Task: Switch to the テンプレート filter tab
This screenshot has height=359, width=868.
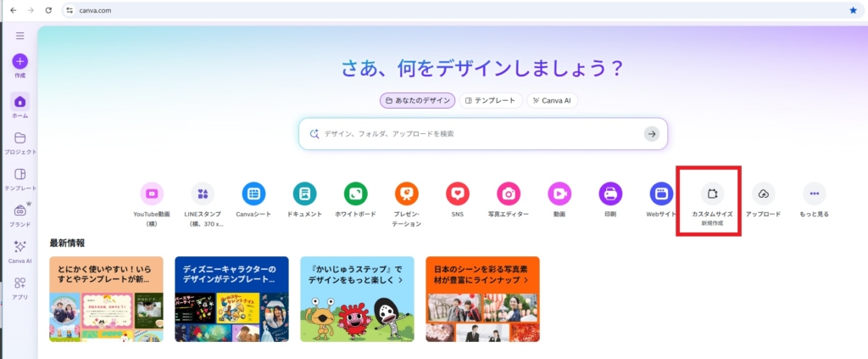Action: [x=491, y=101]
